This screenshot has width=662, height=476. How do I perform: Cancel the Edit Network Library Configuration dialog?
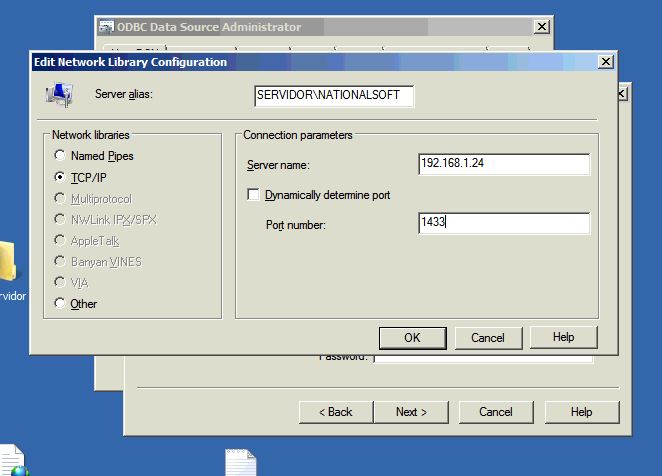pos(488,338)
